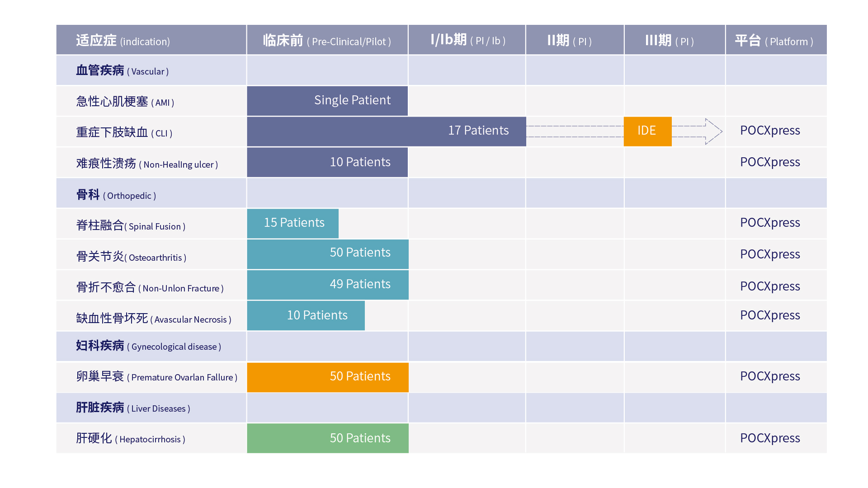Click the Vascular category row label
Image resolution: width=868 pixels, height=488 pixels.
tap(123, 71)
